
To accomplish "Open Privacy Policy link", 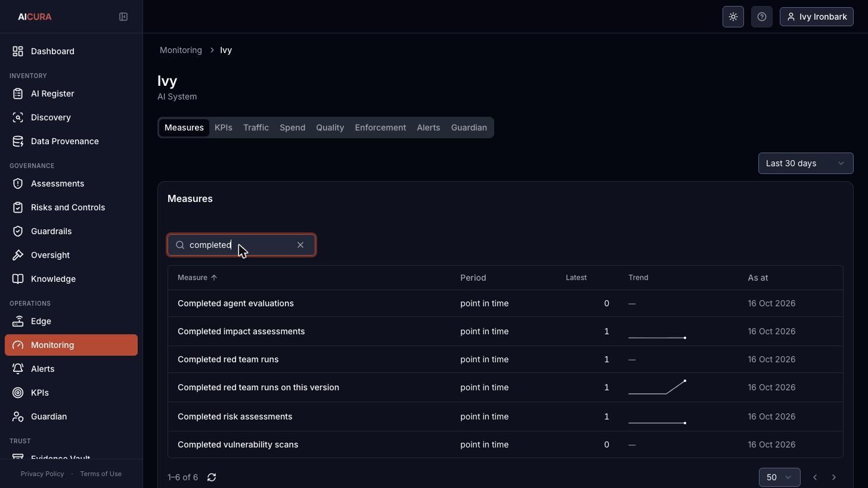I will click(42, 474).
